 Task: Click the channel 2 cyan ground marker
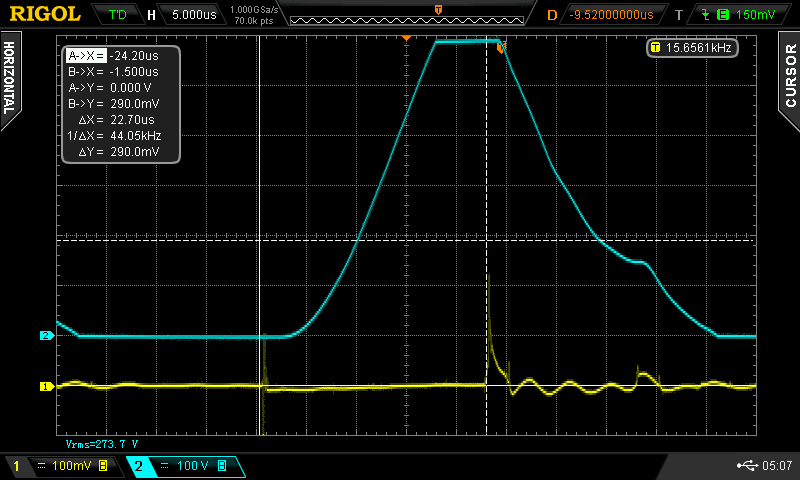coord(46,335)
